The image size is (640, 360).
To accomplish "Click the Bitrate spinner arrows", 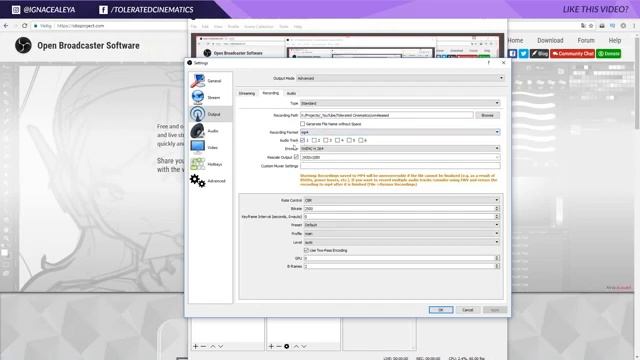I will pos(497,208).
